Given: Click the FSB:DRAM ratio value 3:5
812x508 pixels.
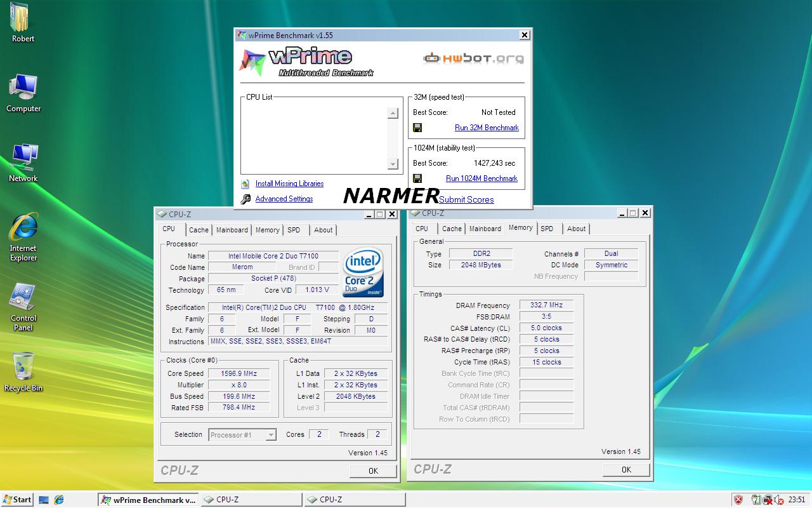Looking at the screenshot, I should [546, 317].
